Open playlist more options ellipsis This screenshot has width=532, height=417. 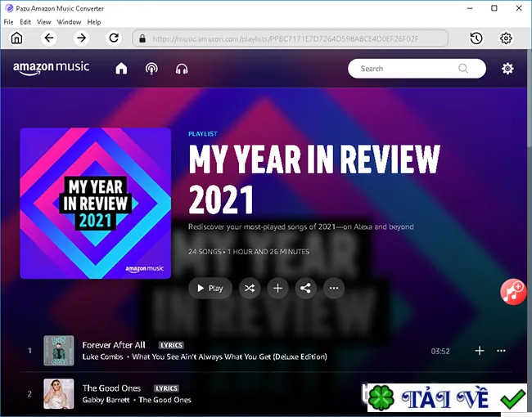click(x=334, y=288)
